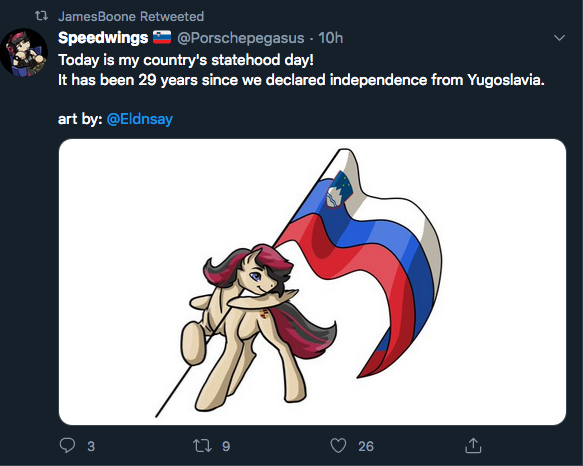The image size is (583, 466).
Task: Retweet this post via the retweet icon
Action: click(203, 446)
